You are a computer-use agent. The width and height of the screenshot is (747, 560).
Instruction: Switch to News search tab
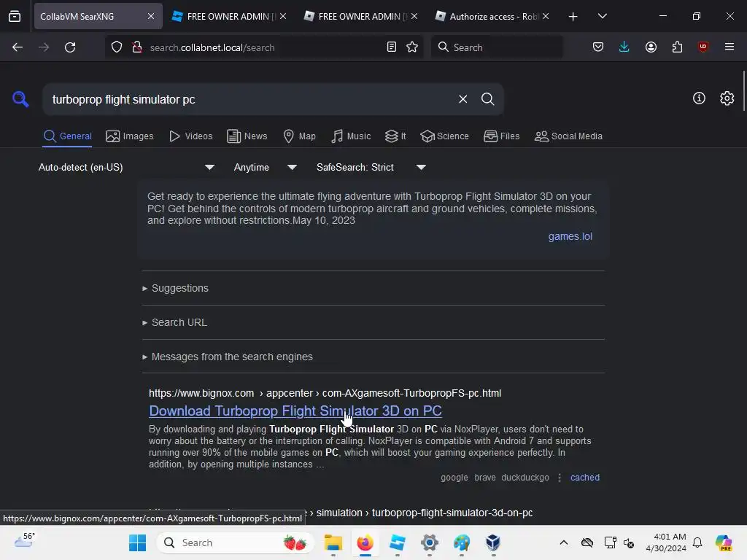(x=247, y=136)
